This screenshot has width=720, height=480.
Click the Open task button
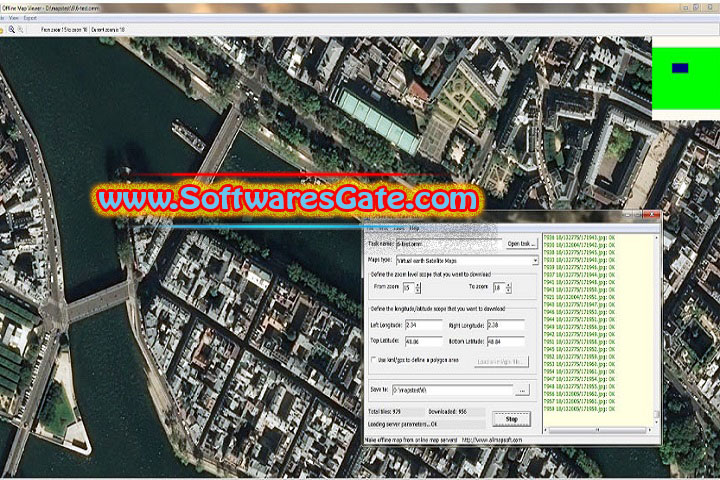tap(521, 243)
